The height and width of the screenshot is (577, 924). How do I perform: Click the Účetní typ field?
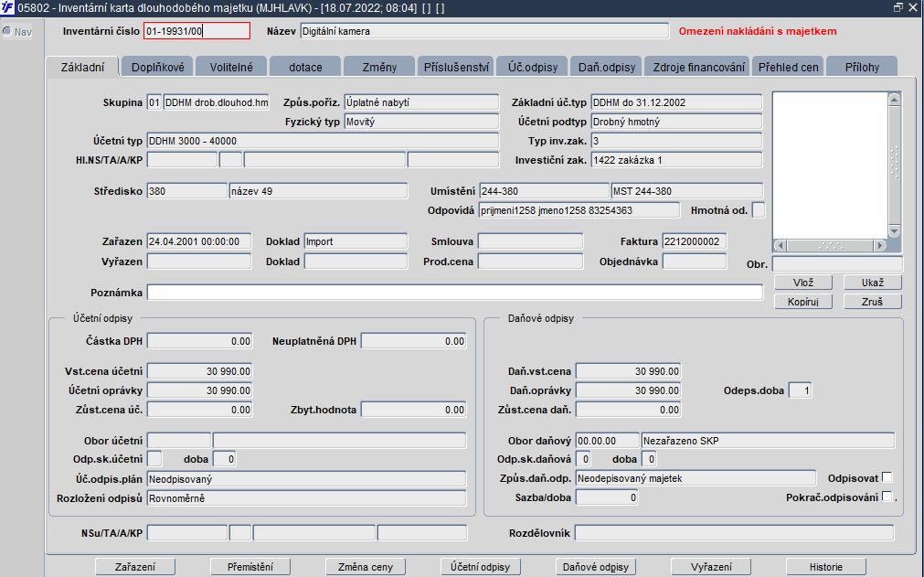323,140
